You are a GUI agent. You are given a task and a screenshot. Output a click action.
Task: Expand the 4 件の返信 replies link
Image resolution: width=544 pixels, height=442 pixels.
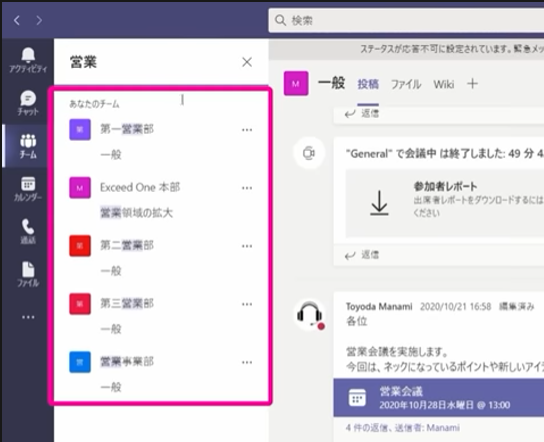pos(402,428)
